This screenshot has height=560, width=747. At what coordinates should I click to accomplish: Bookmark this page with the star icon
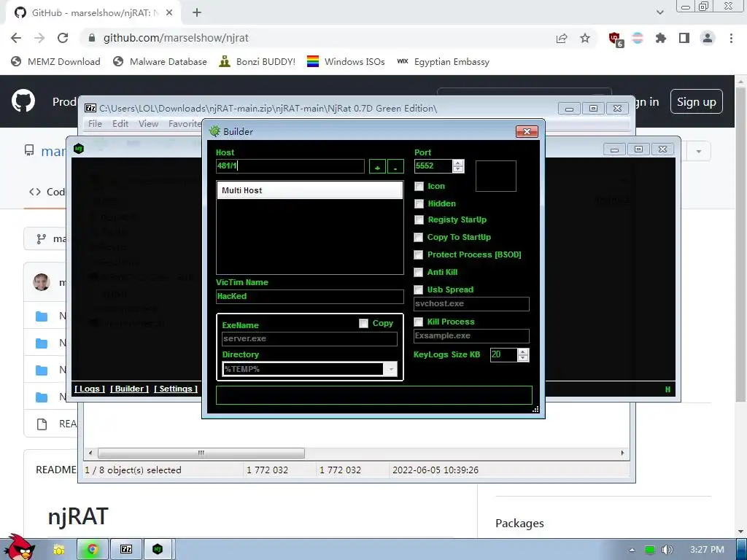pyautogui.click(x=585, y=38)
